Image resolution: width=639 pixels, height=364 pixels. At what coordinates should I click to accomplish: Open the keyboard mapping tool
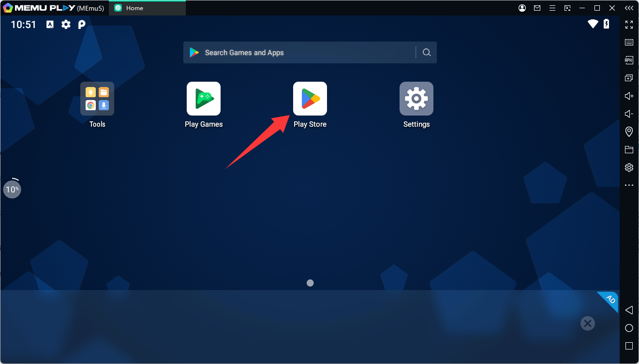pos(629,42)
